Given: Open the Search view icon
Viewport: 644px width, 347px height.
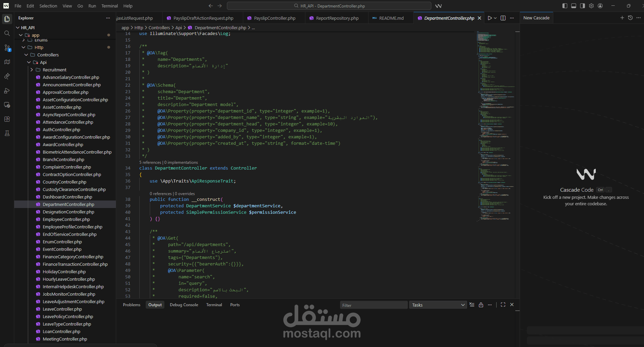Looking at the screenshot, I should point(7,33).
